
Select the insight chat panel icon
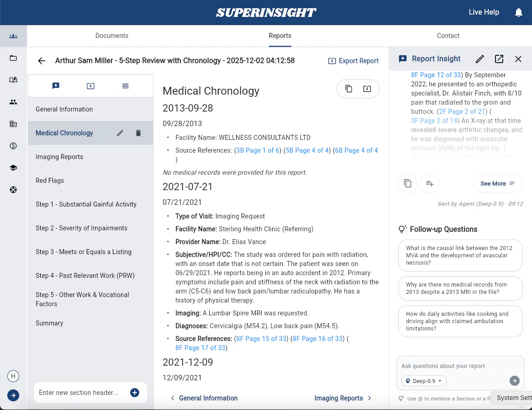tap(56, 86)
